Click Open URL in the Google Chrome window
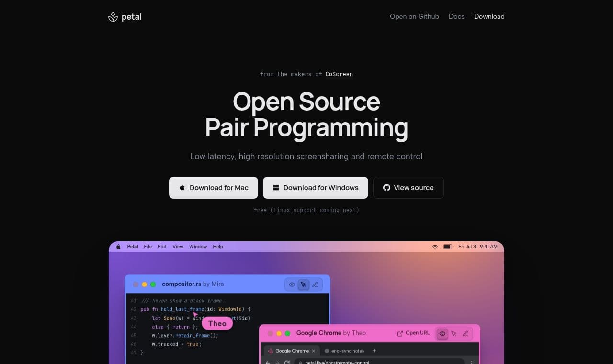This screenshot has height=364, width=613. pyautogui.click(x=413, y=333)
